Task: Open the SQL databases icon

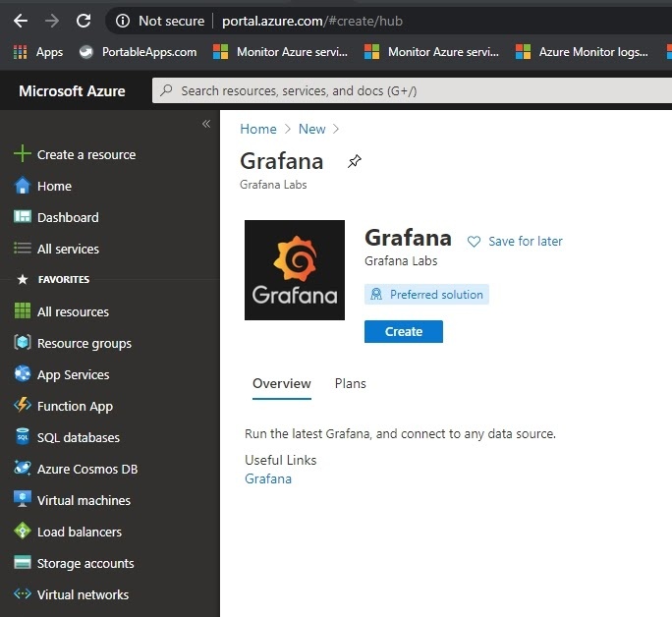Action: [x=23, y=436]
